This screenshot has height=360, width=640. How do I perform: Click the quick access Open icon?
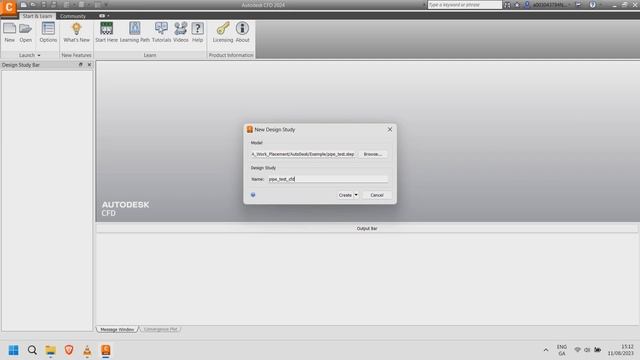pos(33,5)
